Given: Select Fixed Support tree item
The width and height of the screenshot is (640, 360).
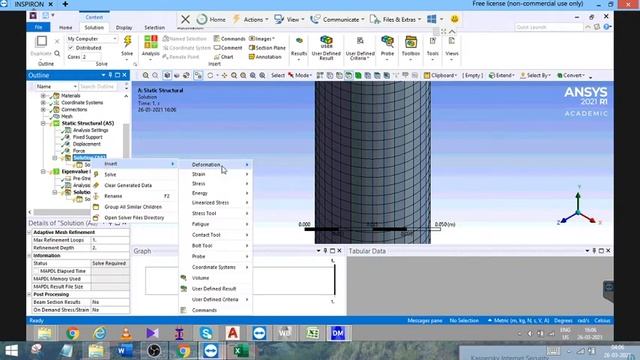Looking at the screenshot, I should coord(87,137).
